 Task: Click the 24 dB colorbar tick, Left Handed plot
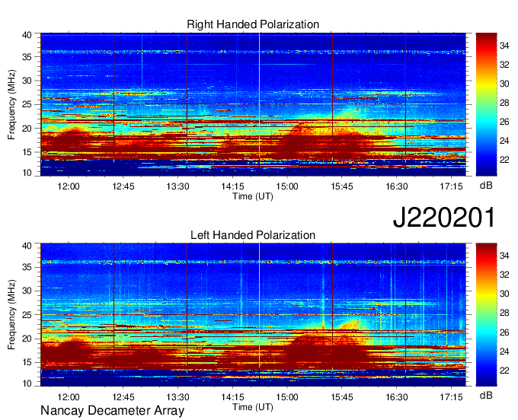504,352
